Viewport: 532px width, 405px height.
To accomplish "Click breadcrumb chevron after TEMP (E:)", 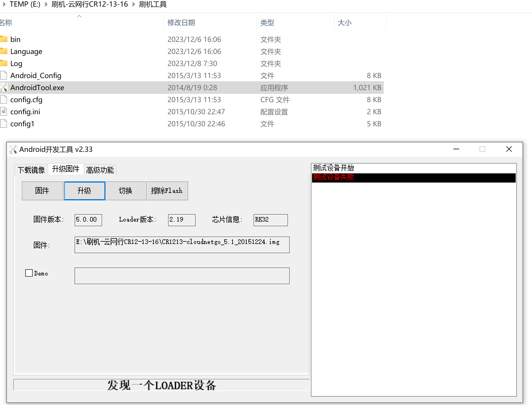I will pos(46,4).
